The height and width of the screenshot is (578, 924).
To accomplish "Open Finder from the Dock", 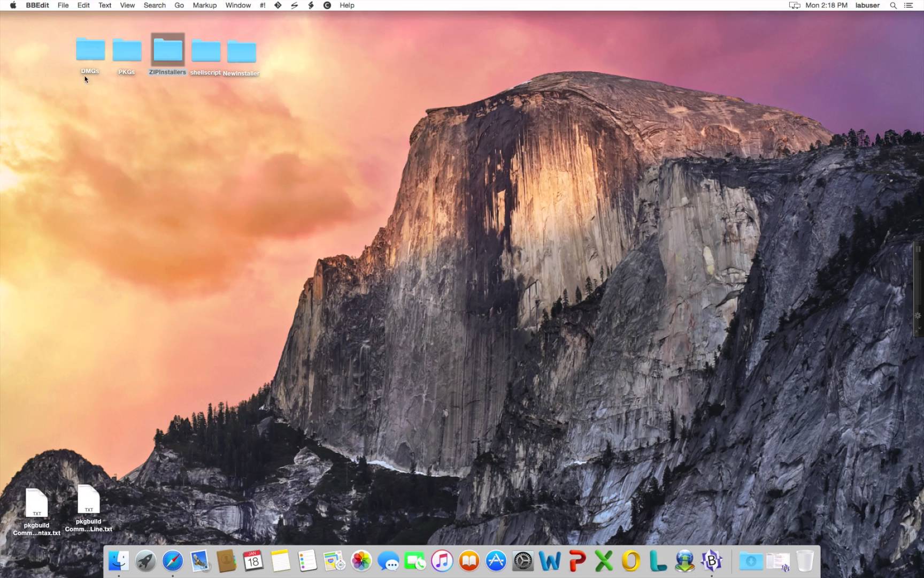I will click(x=119, y=561).
